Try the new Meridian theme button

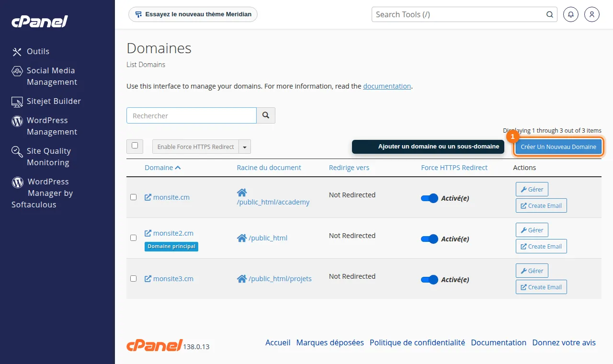coord(193,14)
